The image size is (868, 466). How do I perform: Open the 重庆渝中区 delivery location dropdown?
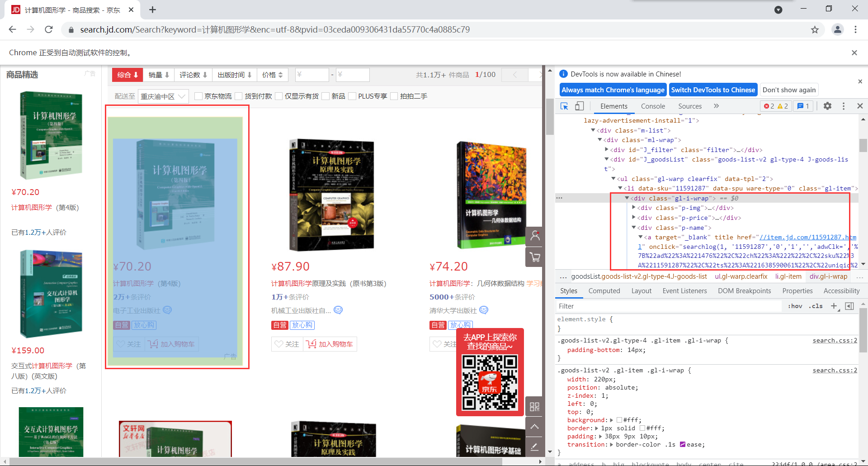coord(163,96)
